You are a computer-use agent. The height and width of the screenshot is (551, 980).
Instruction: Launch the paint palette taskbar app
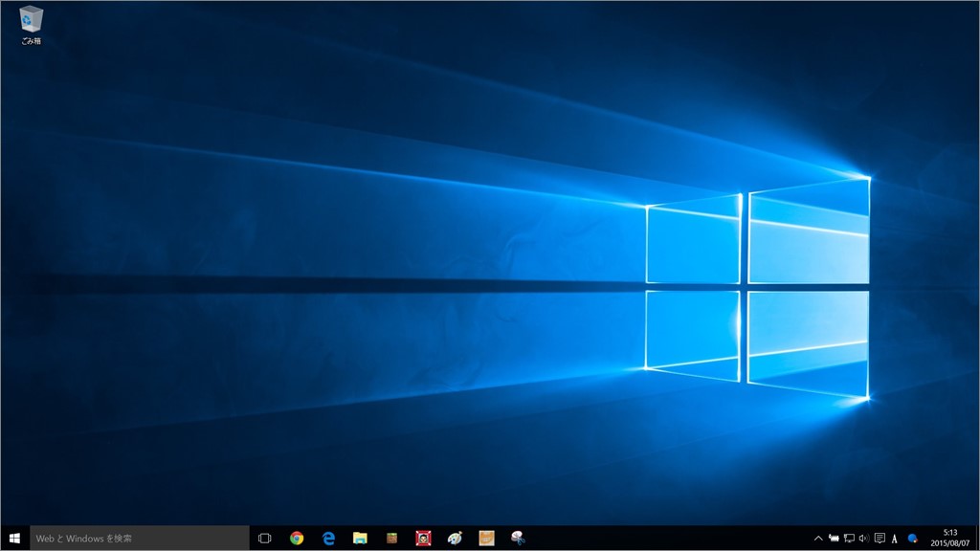pos(455,539)
